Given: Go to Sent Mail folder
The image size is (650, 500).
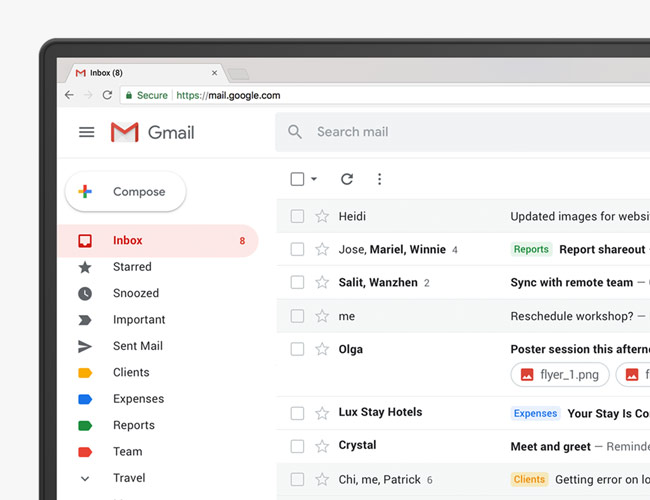Looking at the screenshot, I should point(137,346).
